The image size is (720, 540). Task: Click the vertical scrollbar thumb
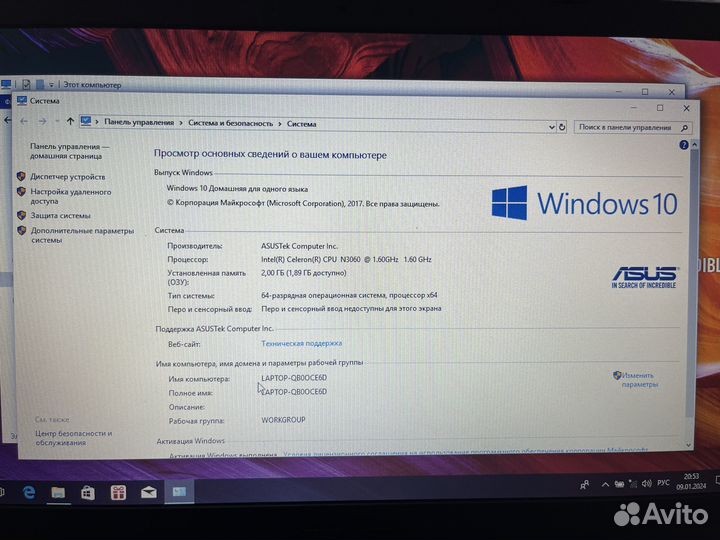coord(692,282)
